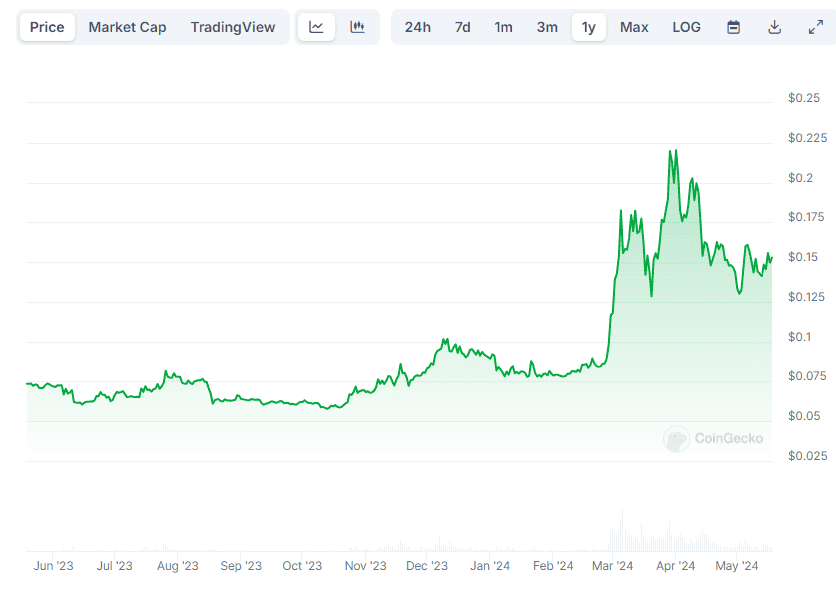Toggle LOG scale on chart

coord(686,27)
